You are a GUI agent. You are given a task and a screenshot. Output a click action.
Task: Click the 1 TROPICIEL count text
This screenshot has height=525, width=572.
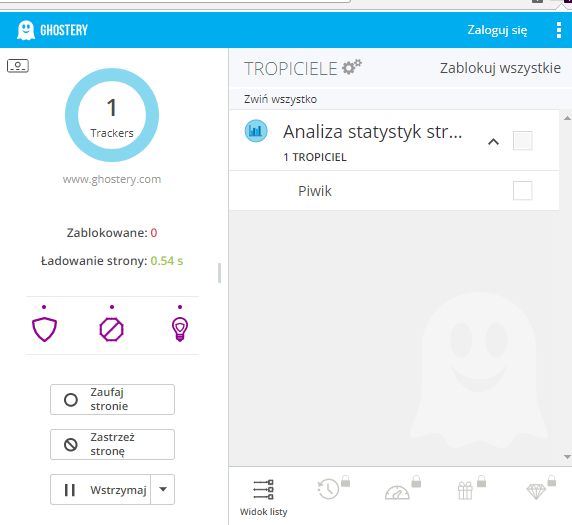315,157
